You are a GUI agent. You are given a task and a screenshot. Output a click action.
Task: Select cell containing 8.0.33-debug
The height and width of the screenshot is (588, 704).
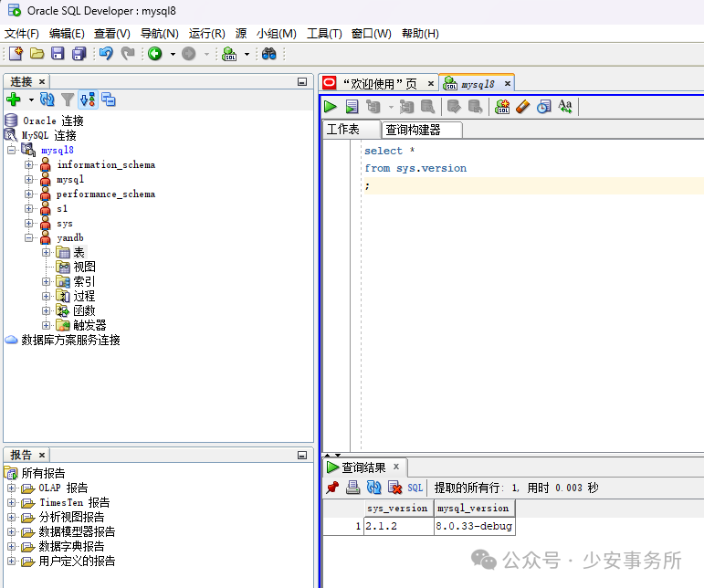click(x=474, y=526)
